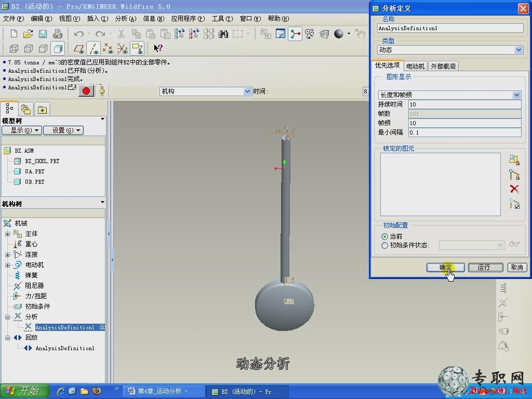
Task: Add connection lock icon in analysis dialog
Action: 514,175
